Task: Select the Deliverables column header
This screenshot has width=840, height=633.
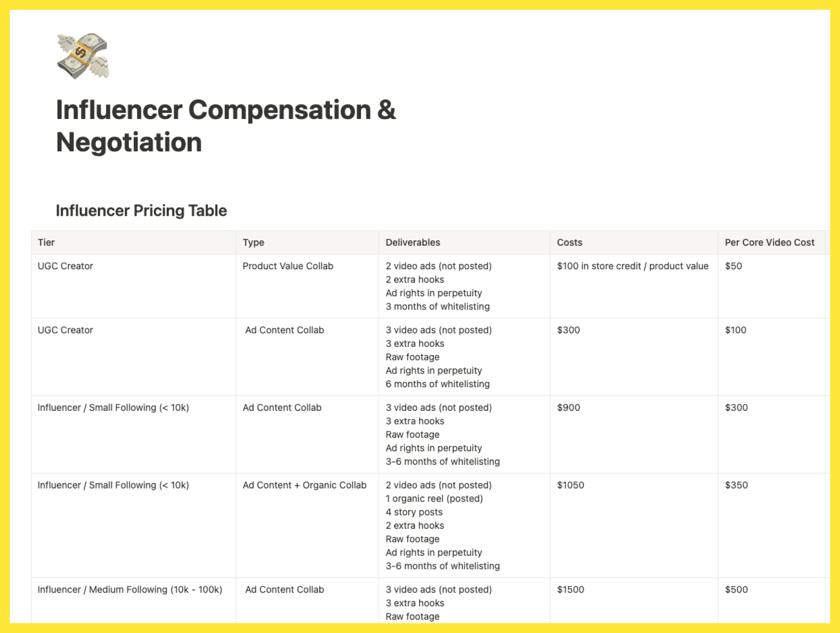Action: pyautogui.click(x=464, y=242)
